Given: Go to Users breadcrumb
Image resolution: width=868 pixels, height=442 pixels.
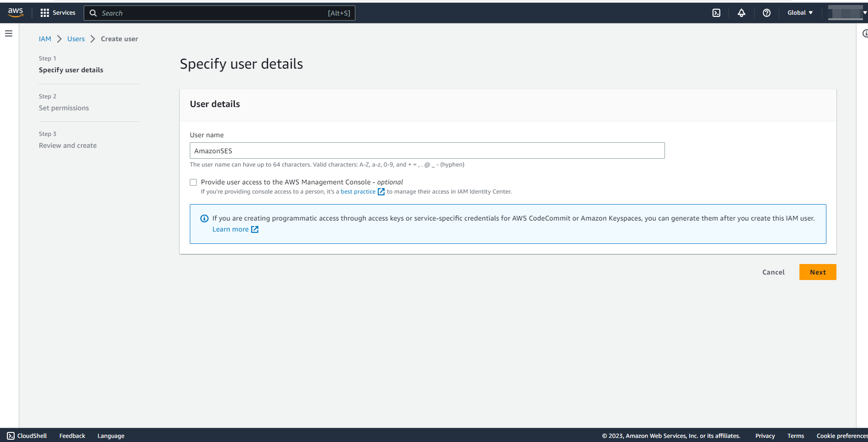Looking at the screenshot, I should tap(76, 39).
